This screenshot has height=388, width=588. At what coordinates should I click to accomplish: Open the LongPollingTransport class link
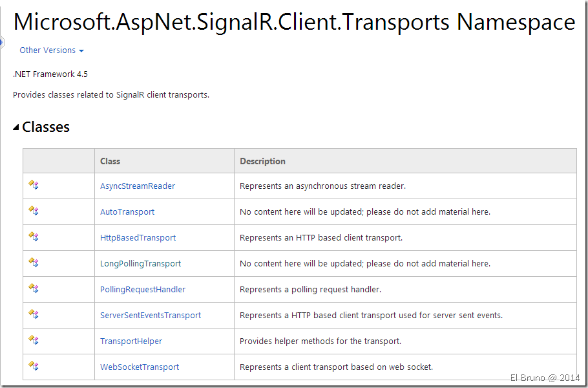[x=140, y=264]
